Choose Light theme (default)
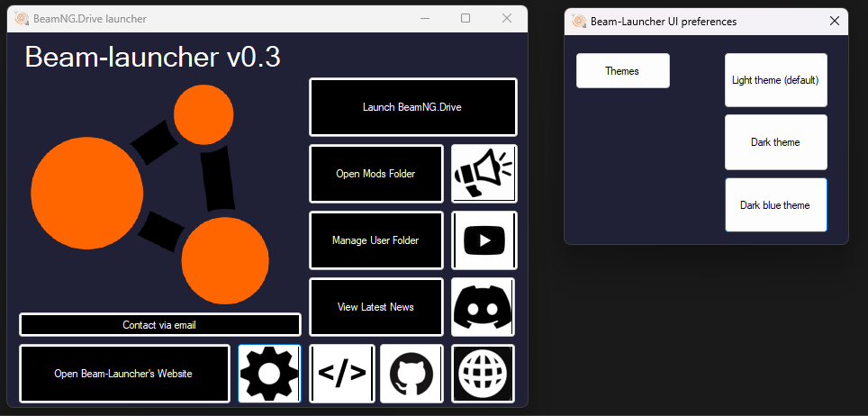868x416 pixels. tap(776, 80)
